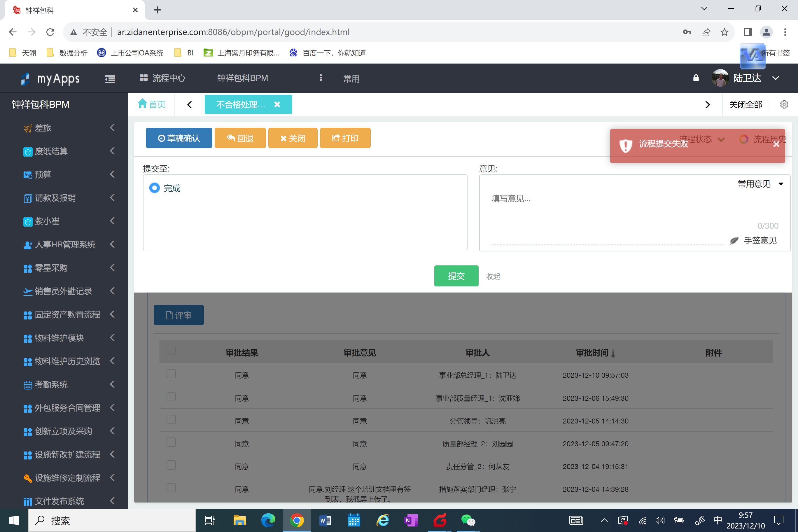798x532 pixels.
Task: Open the 常用意见 dropdown
Action: point(761,184)
